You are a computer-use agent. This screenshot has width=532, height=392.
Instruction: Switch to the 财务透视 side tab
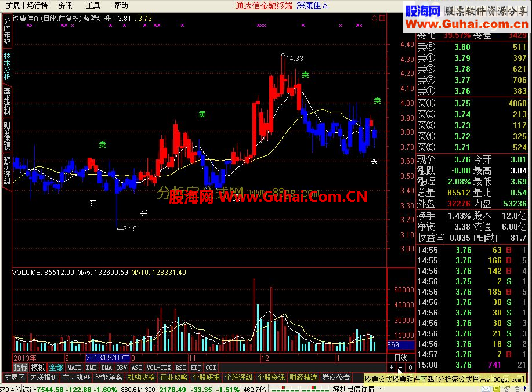pos(7,136)
